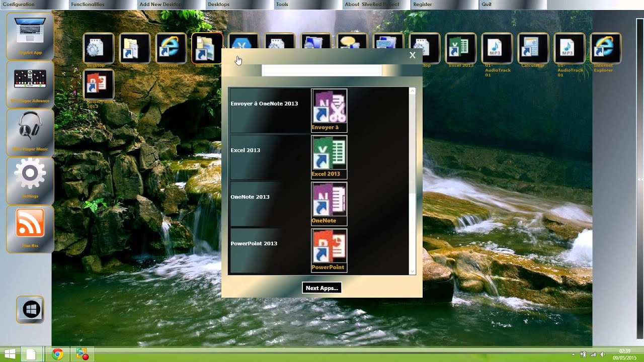644x362 pixels.
Task: Open the Windows Start button in taskbar
Action: (10, 354)
